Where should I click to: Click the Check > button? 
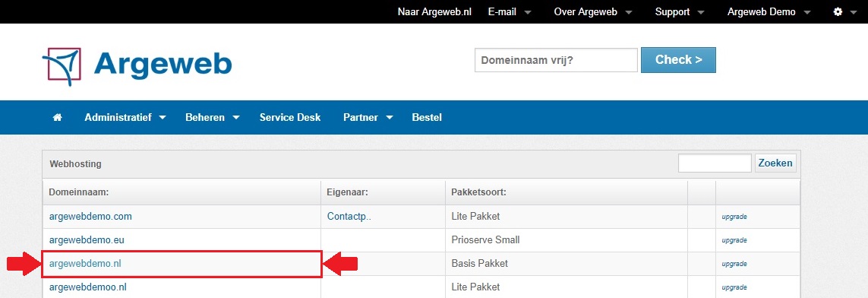[678, 60]
